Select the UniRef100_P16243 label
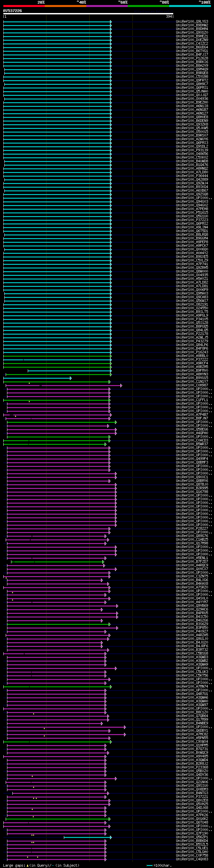The height and width of the screenshot is (868, 214). click(192, 352)
